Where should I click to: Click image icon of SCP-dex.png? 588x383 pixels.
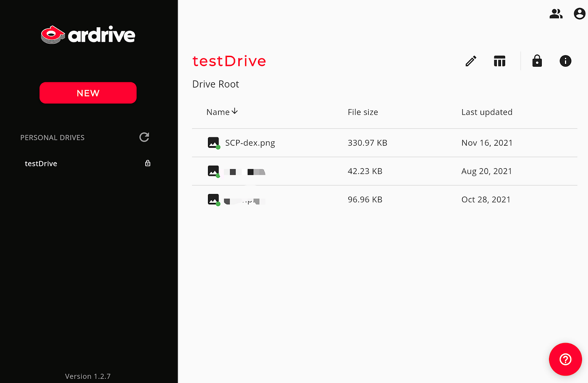[213, 143]
